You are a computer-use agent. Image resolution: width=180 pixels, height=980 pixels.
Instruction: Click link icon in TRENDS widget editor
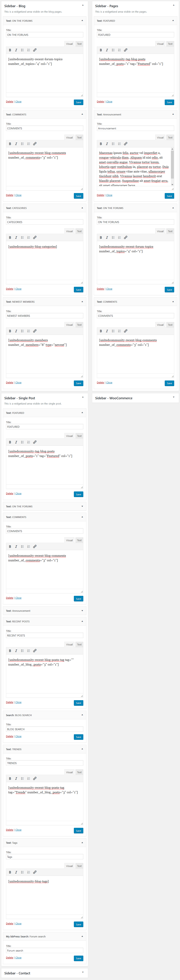point(35,778)
